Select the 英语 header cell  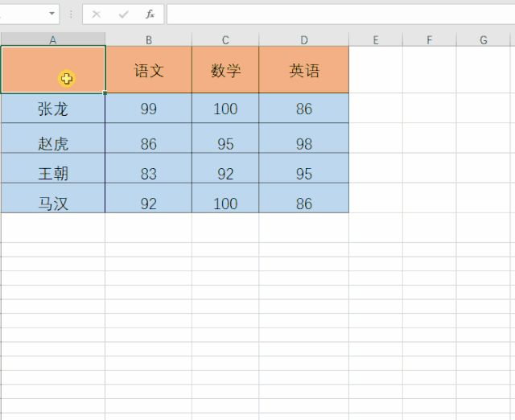tap(303, 70)
